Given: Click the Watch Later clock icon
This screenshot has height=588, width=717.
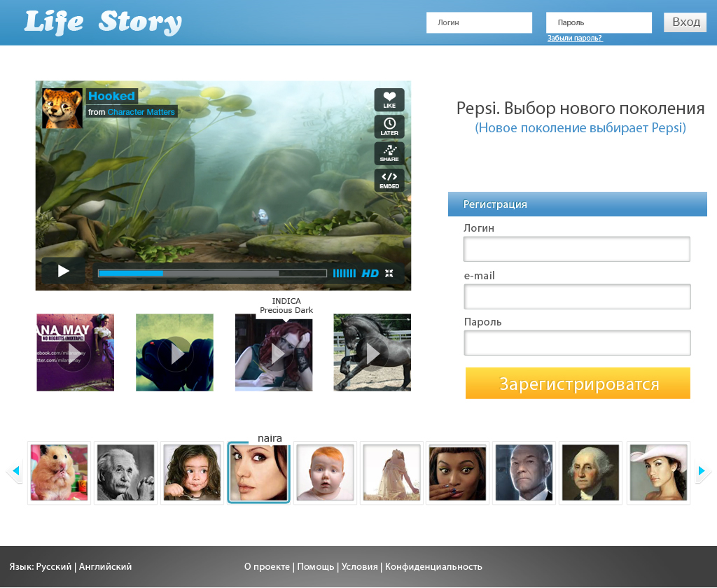Looking at the screenshot, I should tap(389, 126).
